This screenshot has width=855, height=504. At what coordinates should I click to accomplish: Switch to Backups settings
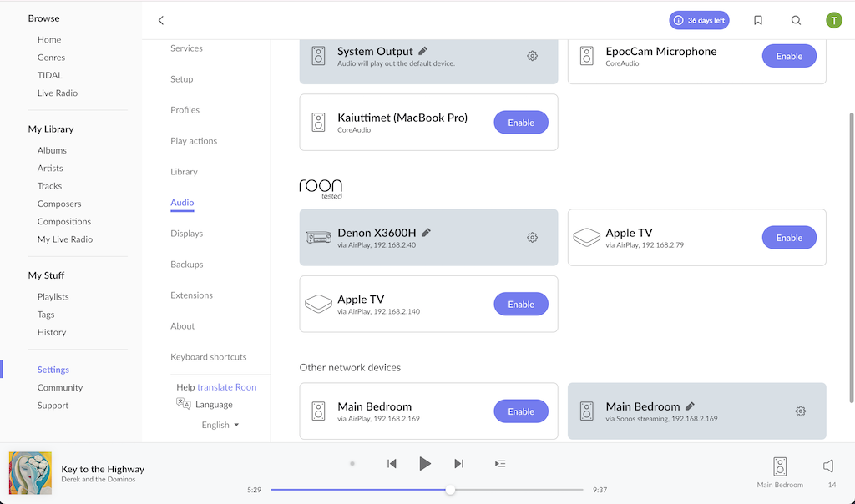coord(186,265)
